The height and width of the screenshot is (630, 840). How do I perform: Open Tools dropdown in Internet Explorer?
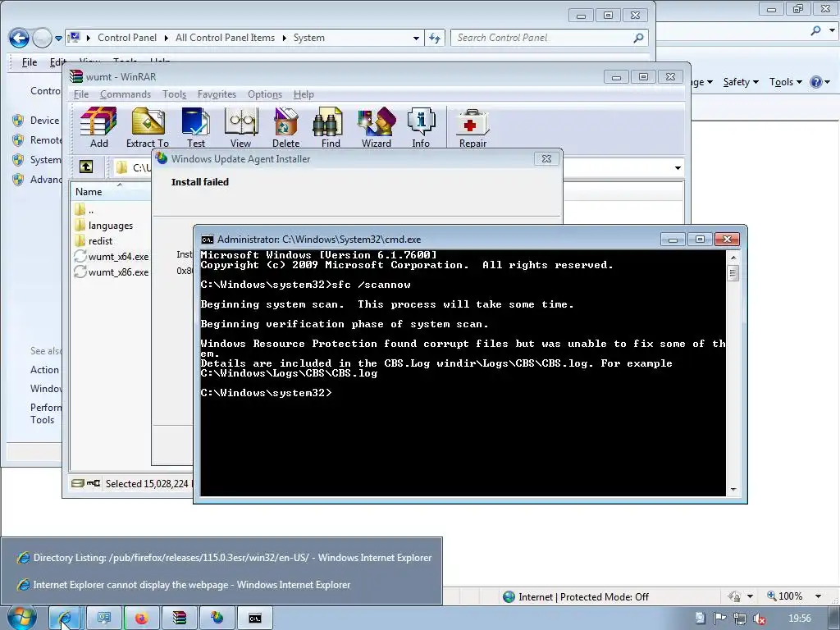pyautogui.click(x=785, y=82)
